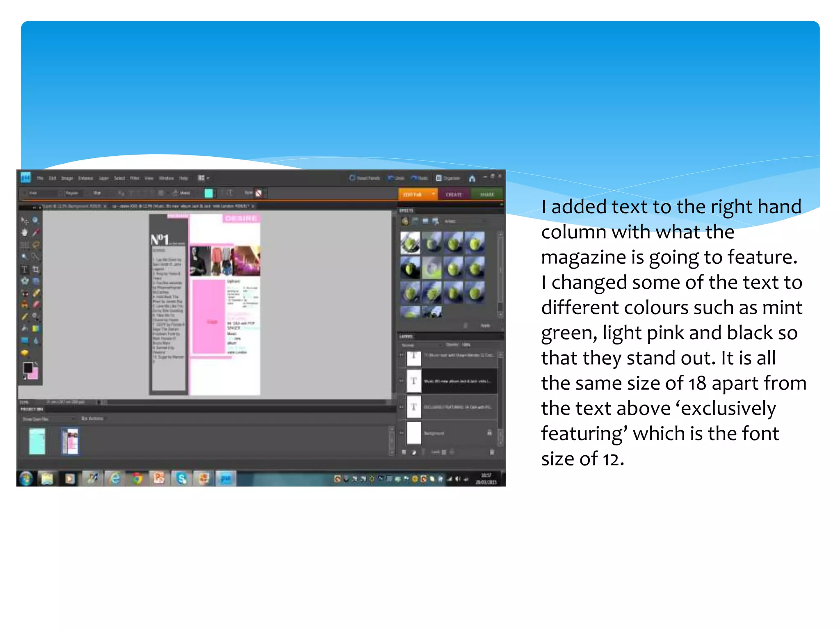Click the mint green text colour swatch
This screenshot has width=840, height=630.
pyautogui.click(x=208, y=193)
